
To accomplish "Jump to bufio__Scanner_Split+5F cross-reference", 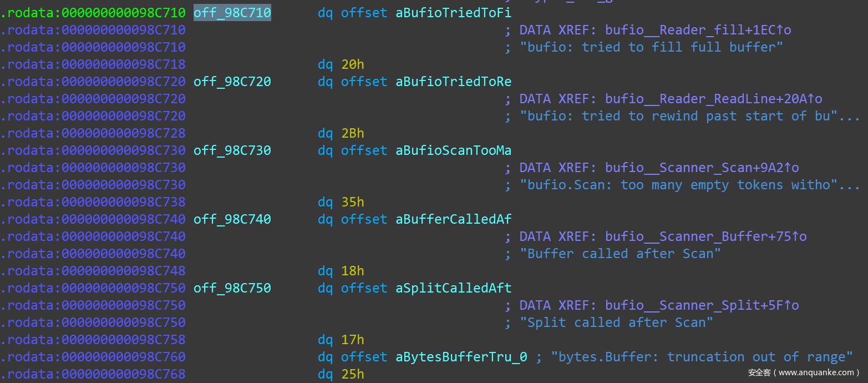I will pyautogui.click(x=702, y=305).
